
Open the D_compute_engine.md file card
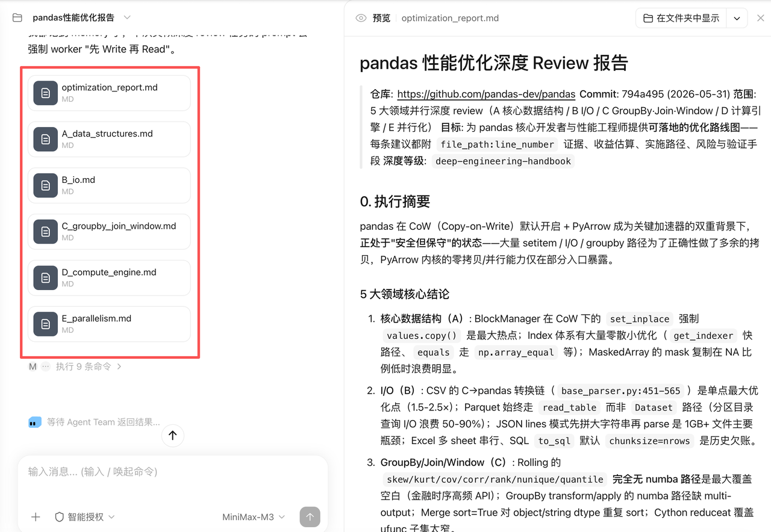pyautogui.click(x=109, y=278)
